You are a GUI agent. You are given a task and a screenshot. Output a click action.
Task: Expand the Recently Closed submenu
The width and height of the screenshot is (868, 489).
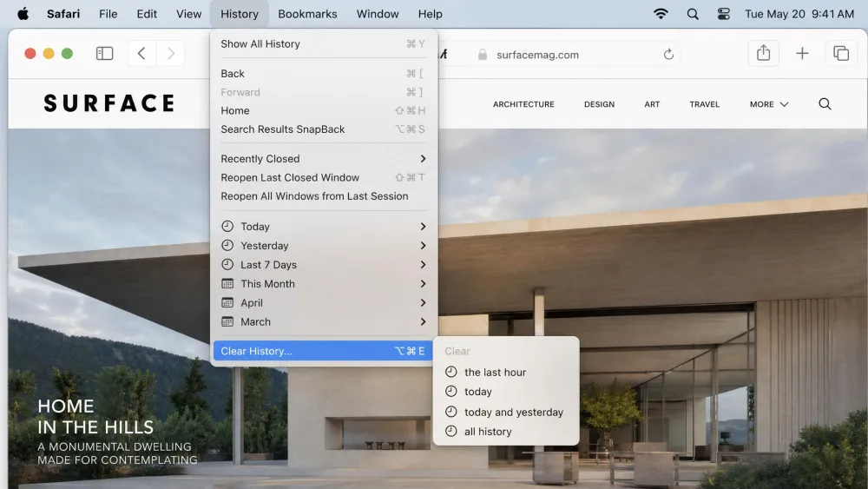click(x=423, y=159)
